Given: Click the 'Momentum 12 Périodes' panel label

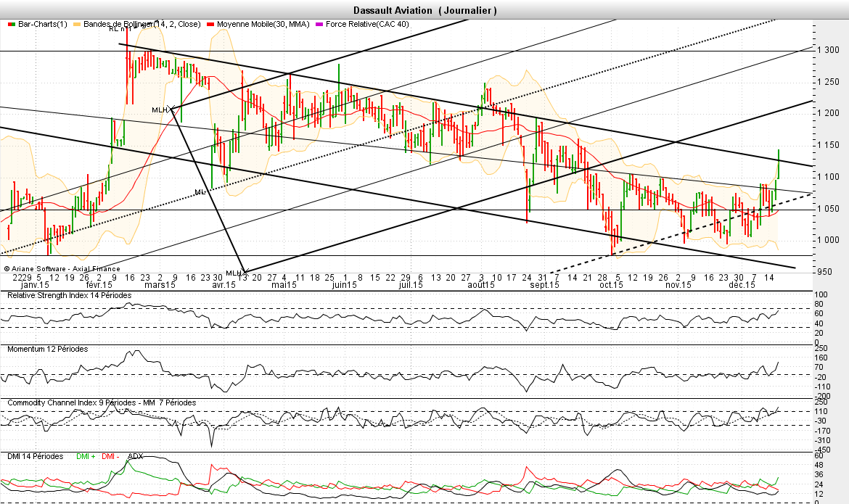Looking at the screenshot, I should click(x=48, y=349).
